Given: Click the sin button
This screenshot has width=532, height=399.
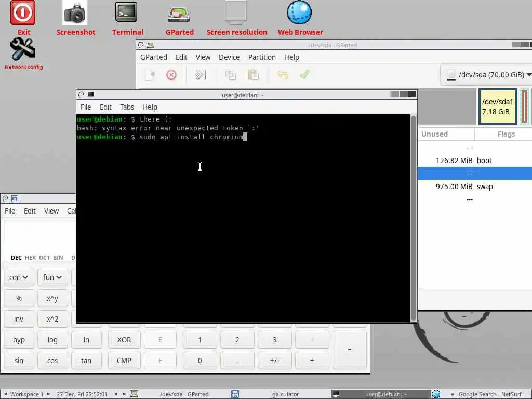Looking at the screenshot, I should [x=19, y=361].
